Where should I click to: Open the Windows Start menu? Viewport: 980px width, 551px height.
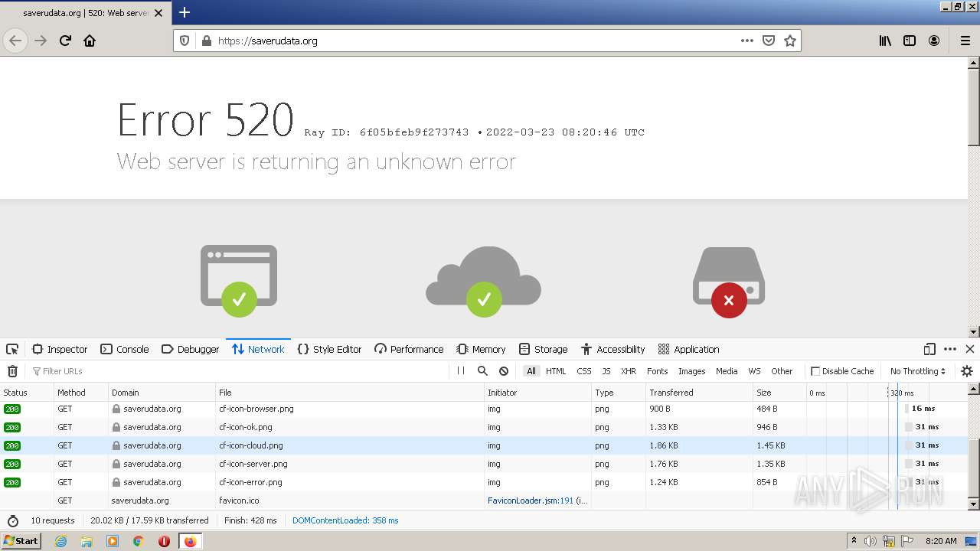(x=21, y=541)
